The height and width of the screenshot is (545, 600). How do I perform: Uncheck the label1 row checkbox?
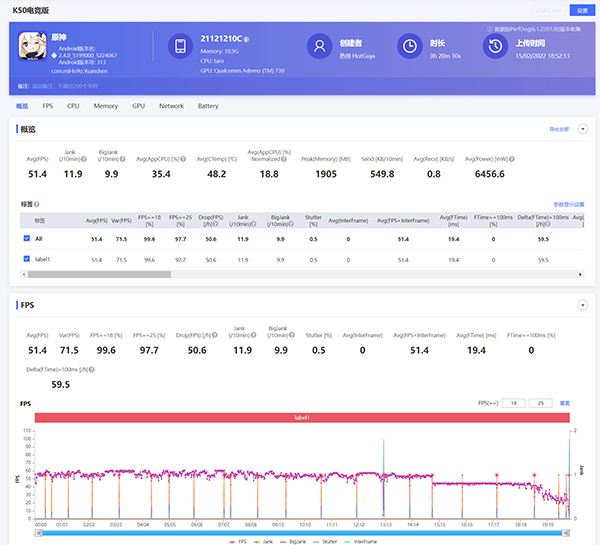[26, 259]
